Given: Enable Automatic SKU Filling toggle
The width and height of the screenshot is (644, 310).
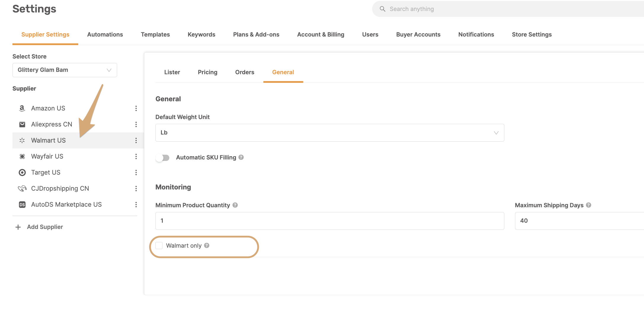Looking at the screenshot, I should pyautogui.click(x=162, y=158).
